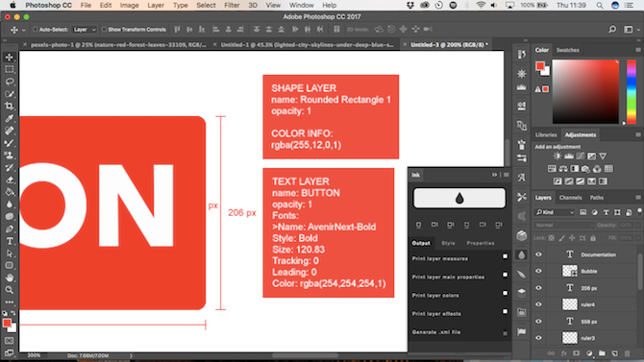Select the Eyedropper tool

[9, 119]
